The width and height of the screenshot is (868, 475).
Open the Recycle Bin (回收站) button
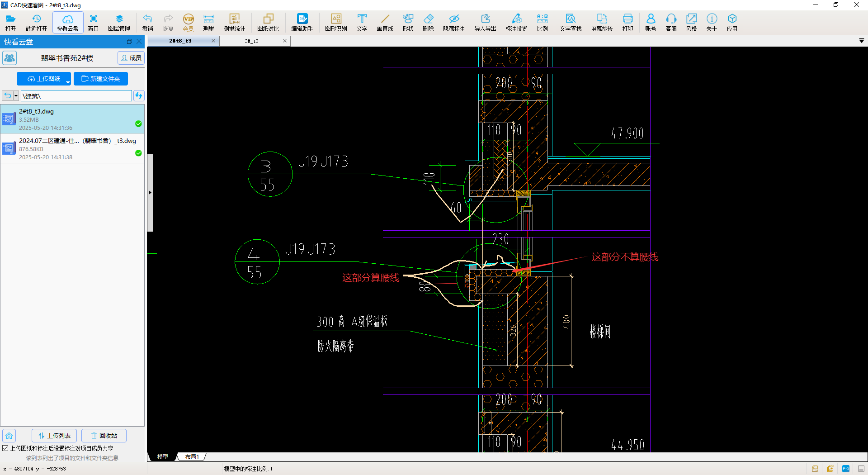(x=104, y=436)
